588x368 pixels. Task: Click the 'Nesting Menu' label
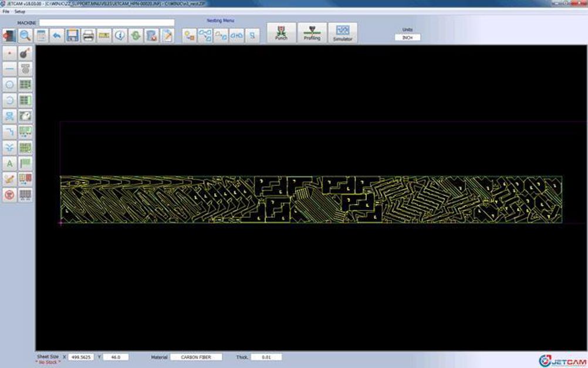click(220, 21)
